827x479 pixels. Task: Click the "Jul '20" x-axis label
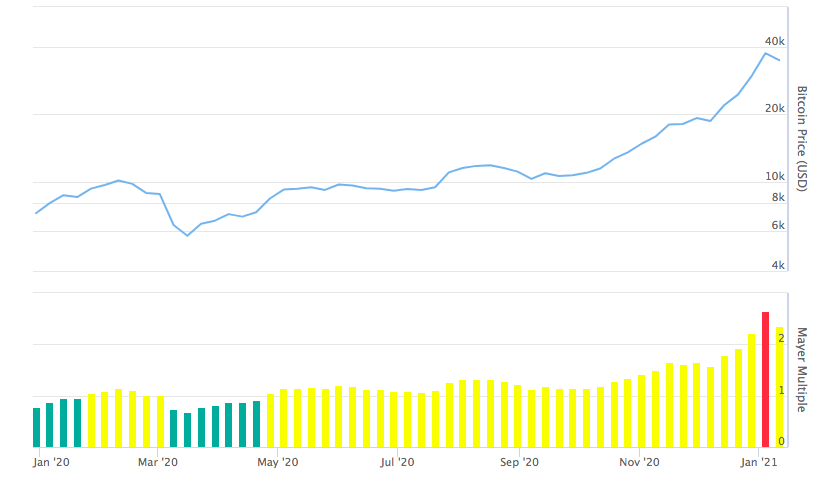coord(398,462)
